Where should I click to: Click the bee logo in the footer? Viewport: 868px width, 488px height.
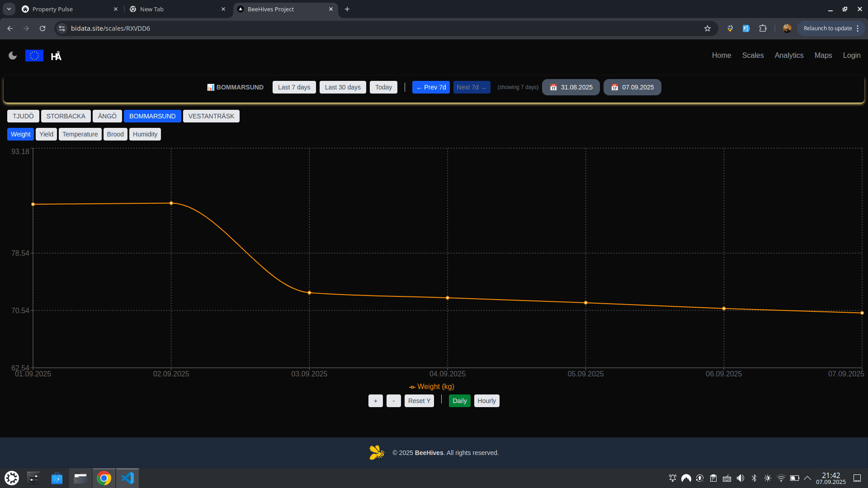376,452
